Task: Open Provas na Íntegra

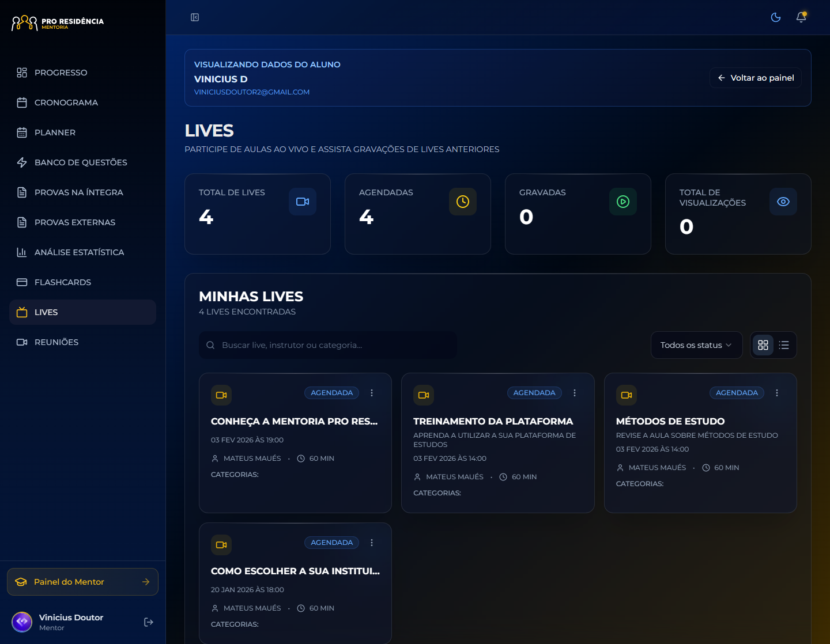Action: [82, 192]
